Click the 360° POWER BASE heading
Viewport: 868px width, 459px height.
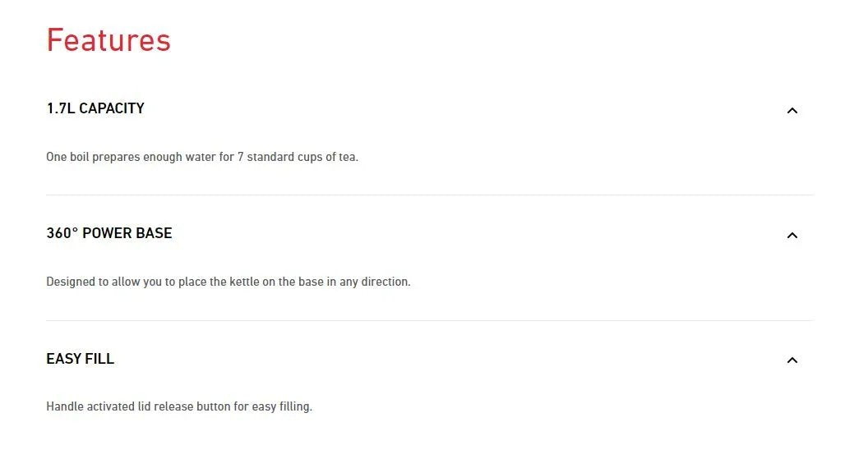pyautogui.click(x=109, y=233)
